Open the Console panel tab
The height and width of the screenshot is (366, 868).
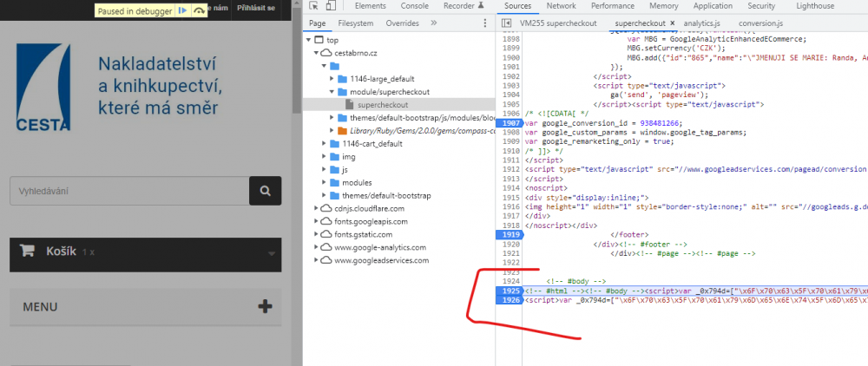(413, 6)
